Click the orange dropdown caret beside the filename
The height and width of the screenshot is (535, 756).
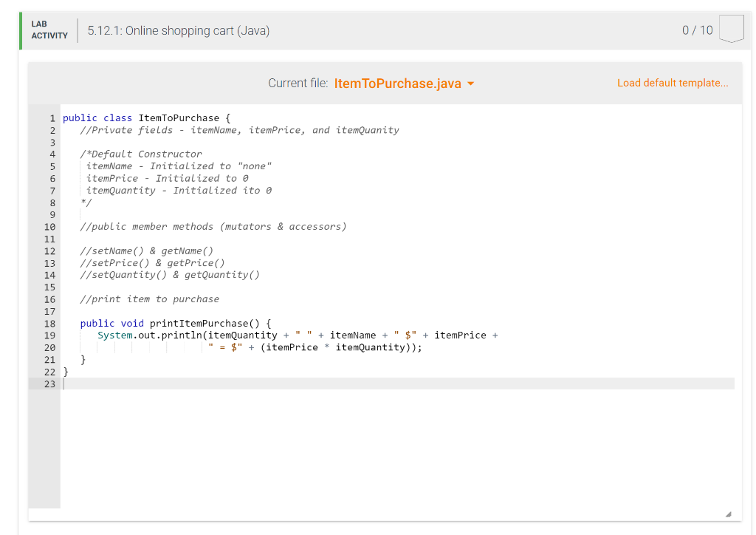point(469,84)
